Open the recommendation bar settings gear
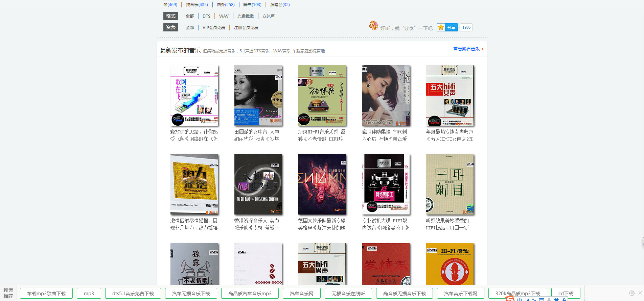This screenshot has height=301, width=644. 631,293
